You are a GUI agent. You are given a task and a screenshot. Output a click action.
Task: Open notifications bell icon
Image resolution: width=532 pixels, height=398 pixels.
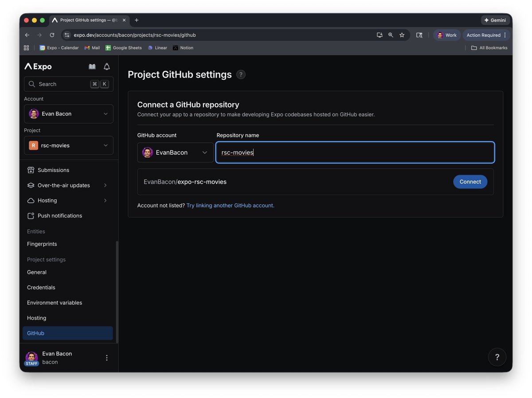tap(107, 66)
